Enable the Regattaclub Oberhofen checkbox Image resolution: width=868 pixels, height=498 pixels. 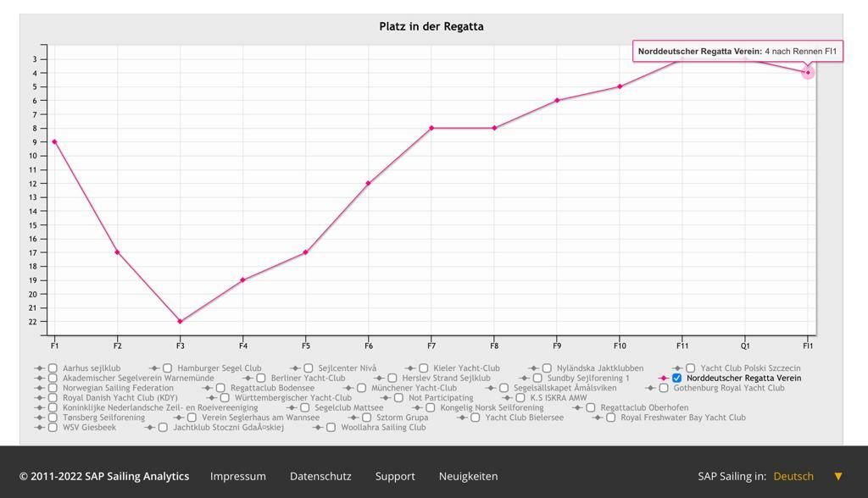point(591,408)
